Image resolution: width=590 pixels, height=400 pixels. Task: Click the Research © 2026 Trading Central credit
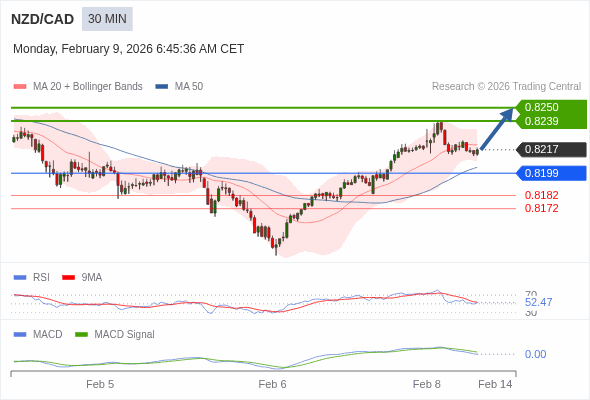point(506,87)
